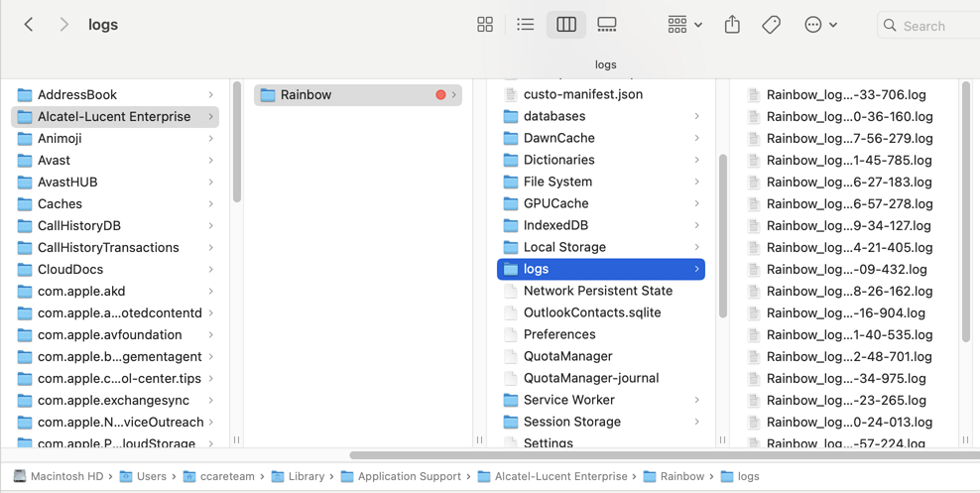Click the Local Storage folder icon
The width and height of the screenshot is (980, 493).
[511, 247]
